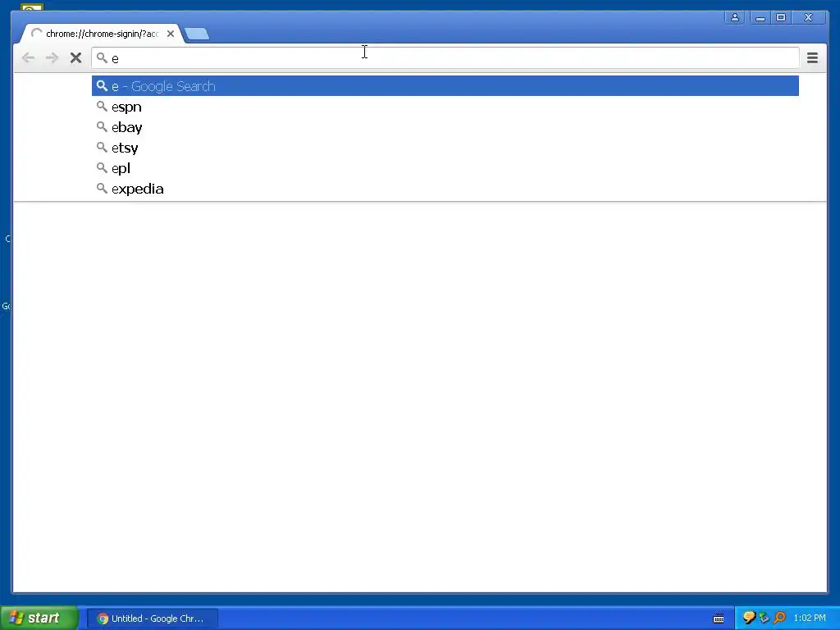Maximize the Chrome window
This screenshot has height=630, width=840.
781,18
